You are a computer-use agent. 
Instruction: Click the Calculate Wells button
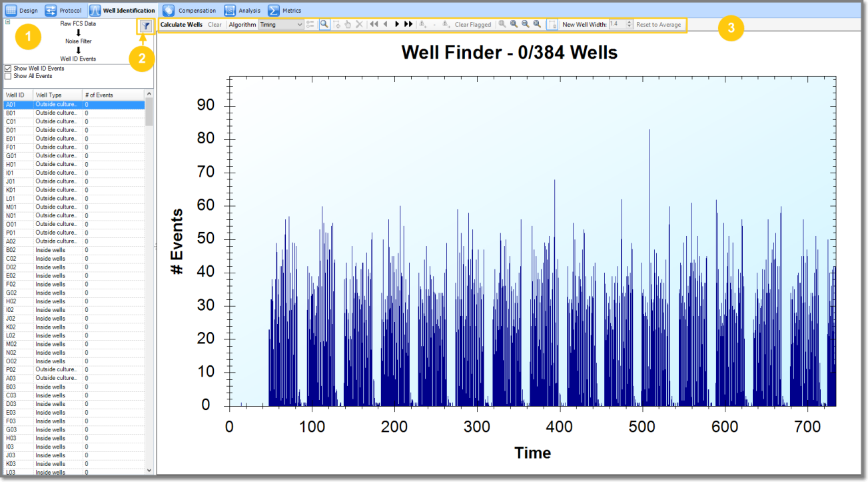182,25
